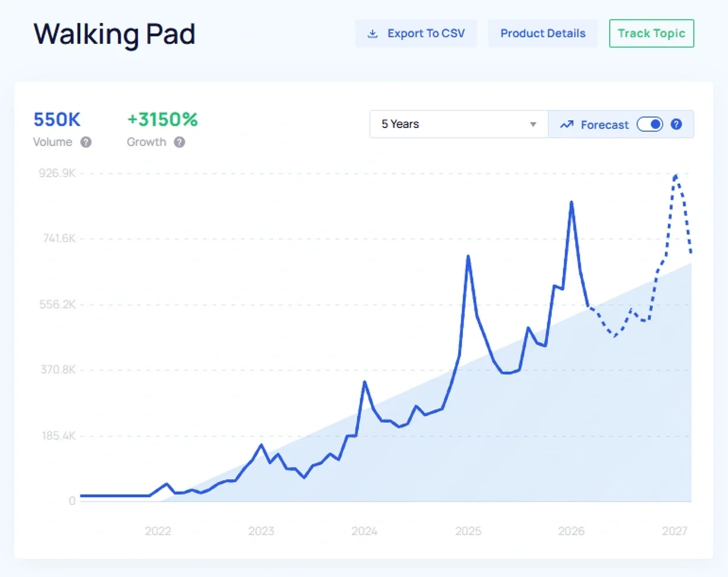Screen dimensions: 728x577
Task: Open Product Details
Action: [542, 33]
